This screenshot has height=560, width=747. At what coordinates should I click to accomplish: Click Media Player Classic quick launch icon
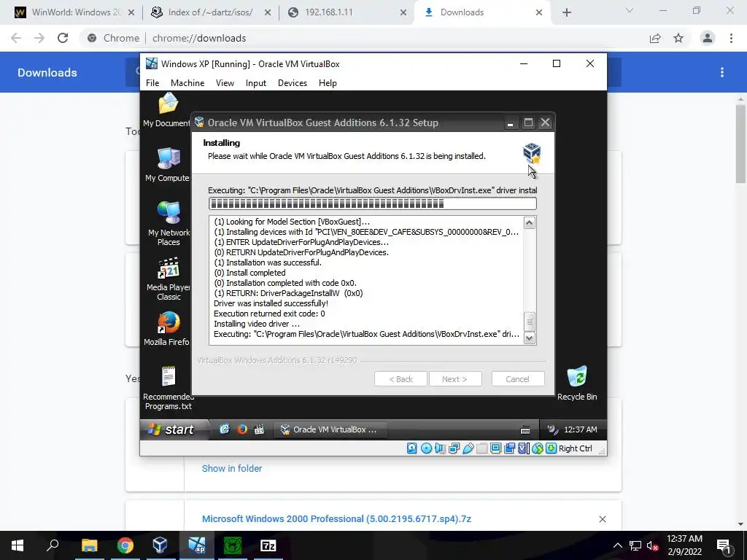(259, 429)
